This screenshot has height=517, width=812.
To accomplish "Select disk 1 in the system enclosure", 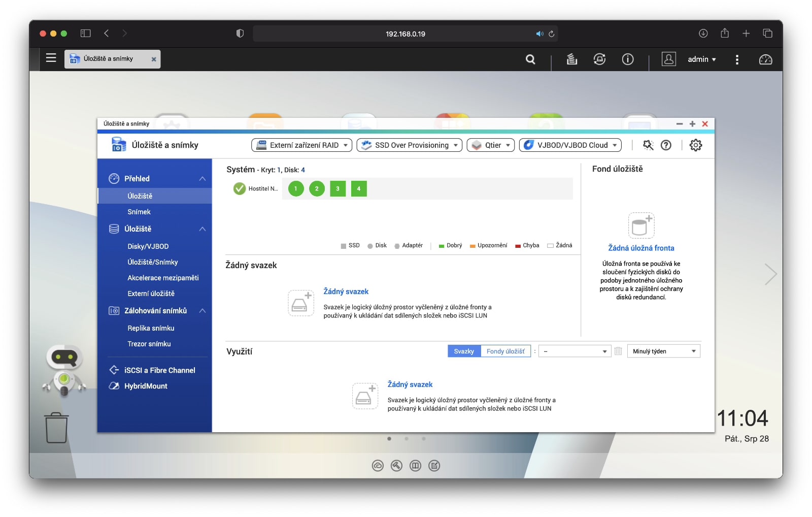I will [296, 188].
